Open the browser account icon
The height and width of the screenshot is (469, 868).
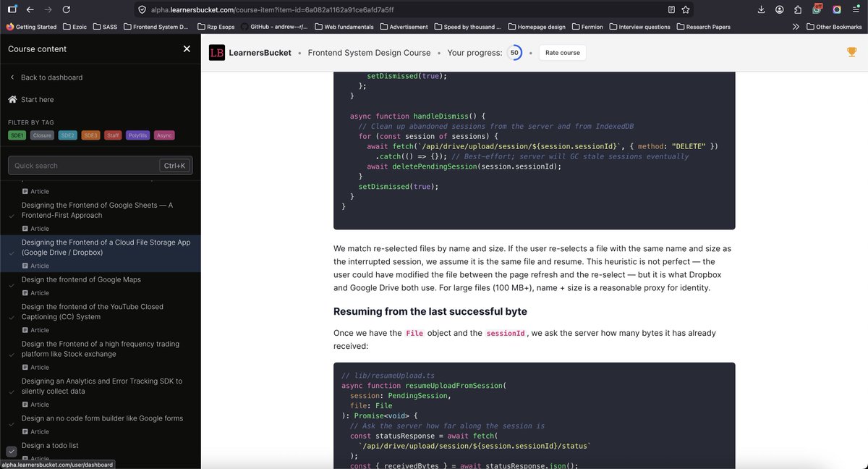click(779, 10)
